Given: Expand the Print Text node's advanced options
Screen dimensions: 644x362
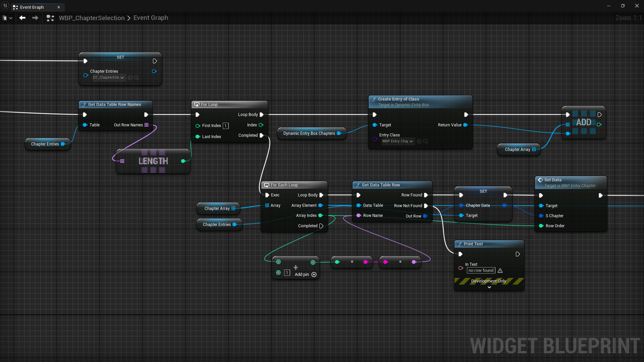Looking at the screenshot, I should [x=489, y=287].
